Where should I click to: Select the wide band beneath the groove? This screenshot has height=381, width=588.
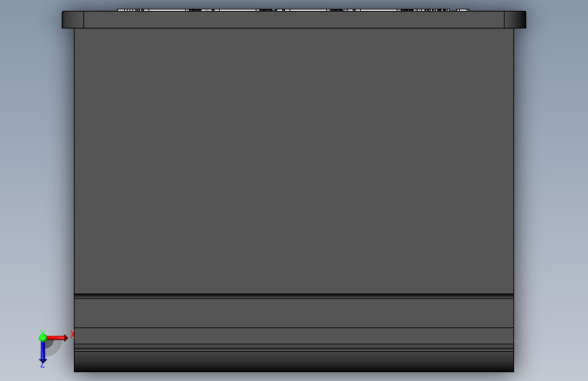click(x=294, y=313)
